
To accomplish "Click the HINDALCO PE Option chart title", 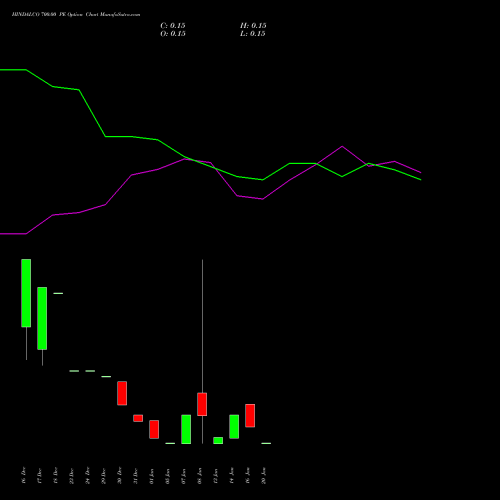I will (76, 15).
